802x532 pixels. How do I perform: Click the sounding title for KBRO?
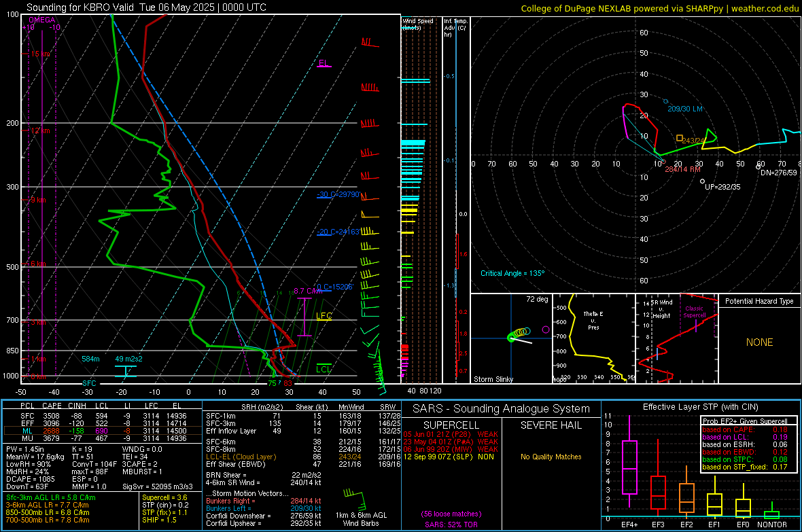click(x=145, y=7)
